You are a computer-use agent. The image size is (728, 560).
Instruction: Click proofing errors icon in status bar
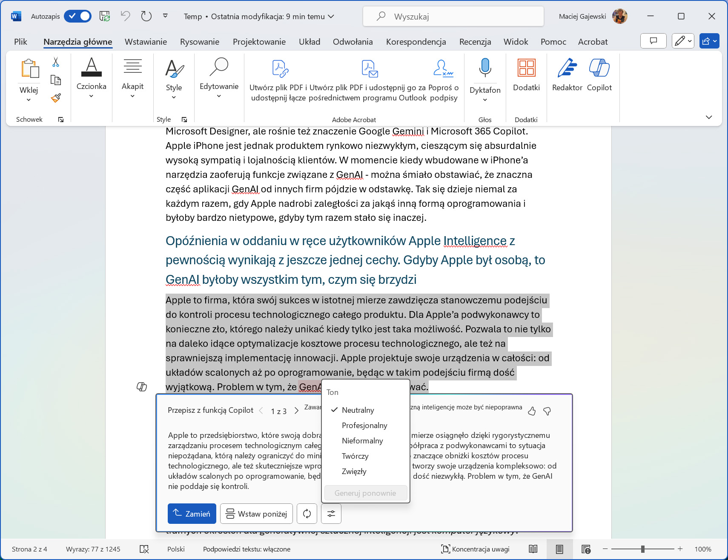coord(144,549)
